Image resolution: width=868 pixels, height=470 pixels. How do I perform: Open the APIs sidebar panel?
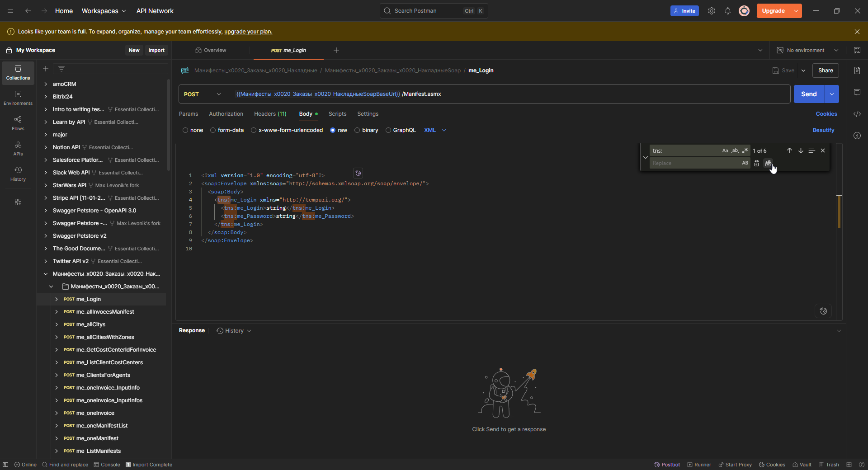(18, 149)
